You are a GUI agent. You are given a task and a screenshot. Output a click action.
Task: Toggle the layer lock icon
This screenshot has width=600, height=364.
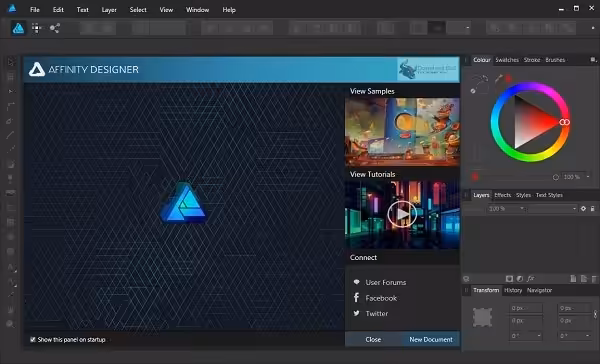tap(593, 209)
